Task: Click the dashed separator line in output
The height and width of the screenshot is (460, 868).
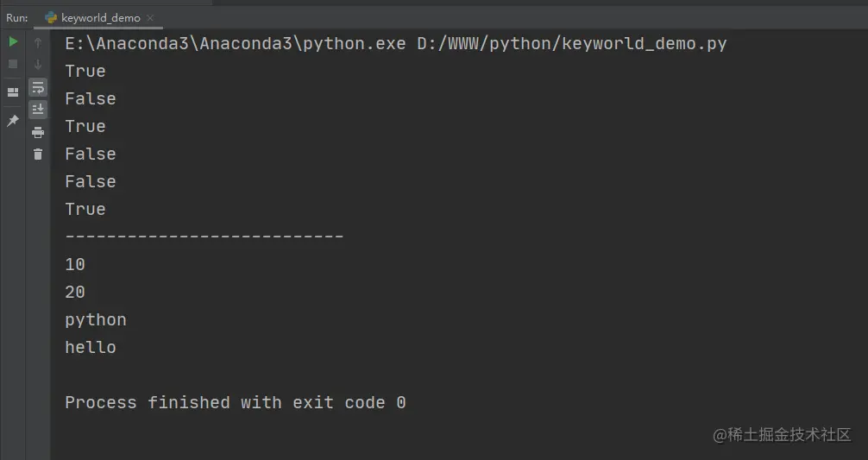Action: (204, 236)
